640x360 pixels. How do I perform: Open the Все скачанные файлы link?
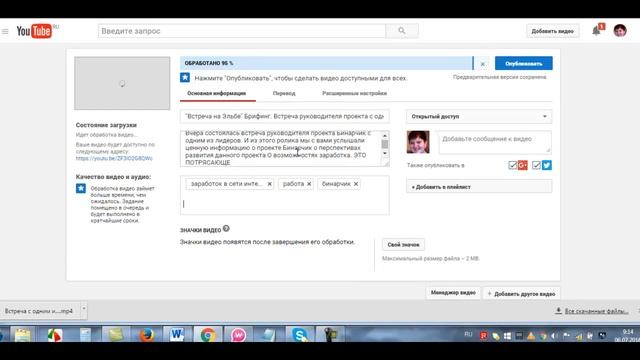click(596, 311)
